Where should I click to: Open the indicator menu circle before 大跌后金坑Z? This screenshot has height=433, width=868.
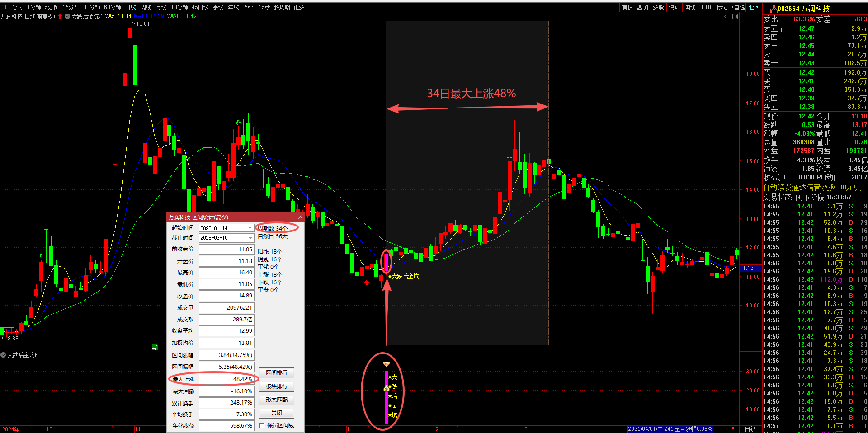(67, 16)
